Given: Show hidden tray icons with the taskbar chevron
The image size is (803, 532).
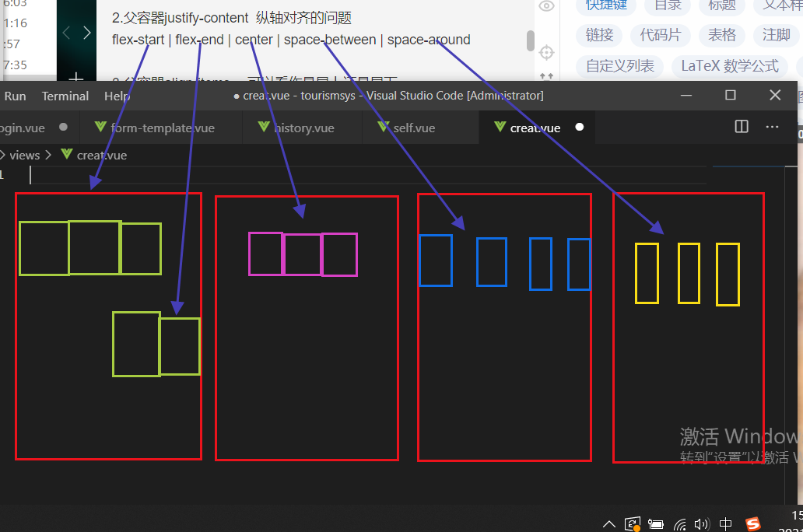Looking at the screenshot, I should click(609, 523).
